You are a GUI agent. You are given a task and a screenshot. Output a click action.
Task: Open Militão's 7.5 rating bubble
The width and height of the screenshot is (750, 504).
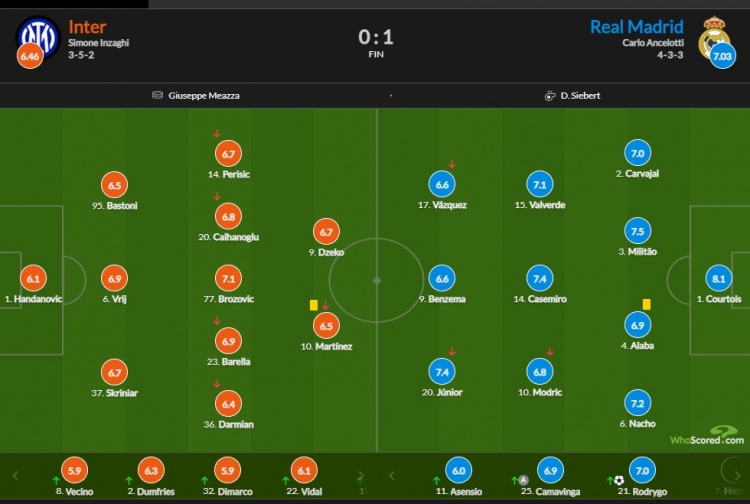click(x=637, y=231)
